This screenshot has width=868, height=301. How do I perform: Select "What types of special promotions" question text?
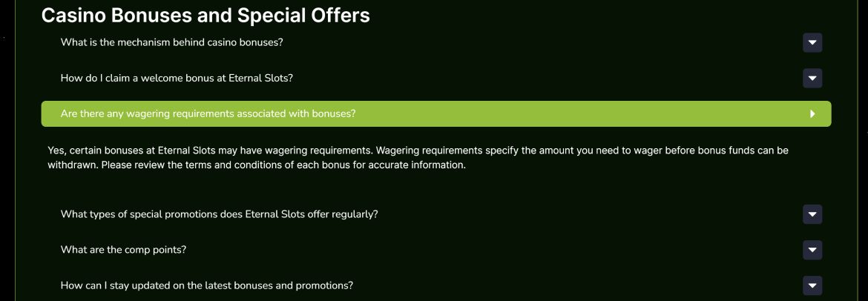pyautogui.click(x=219, y=214)
